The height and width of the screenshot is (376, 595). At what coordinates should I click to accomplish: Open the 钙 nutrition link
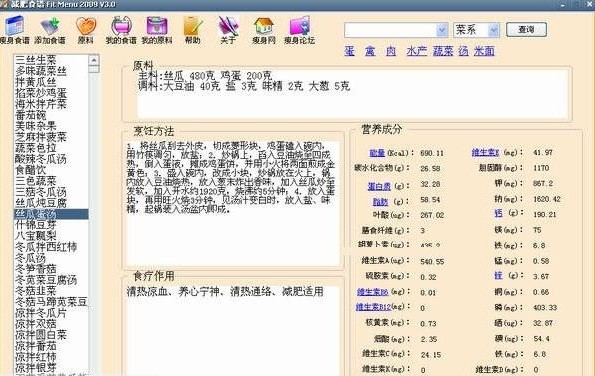click(x=499, y=213)
